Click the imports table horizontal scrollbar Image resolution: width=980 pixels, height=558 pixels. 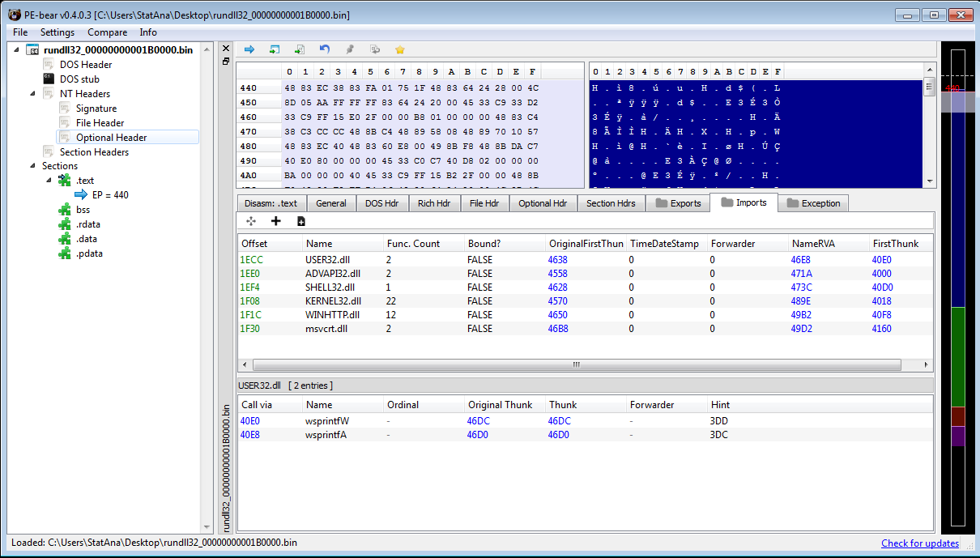(x=577, y=364)
